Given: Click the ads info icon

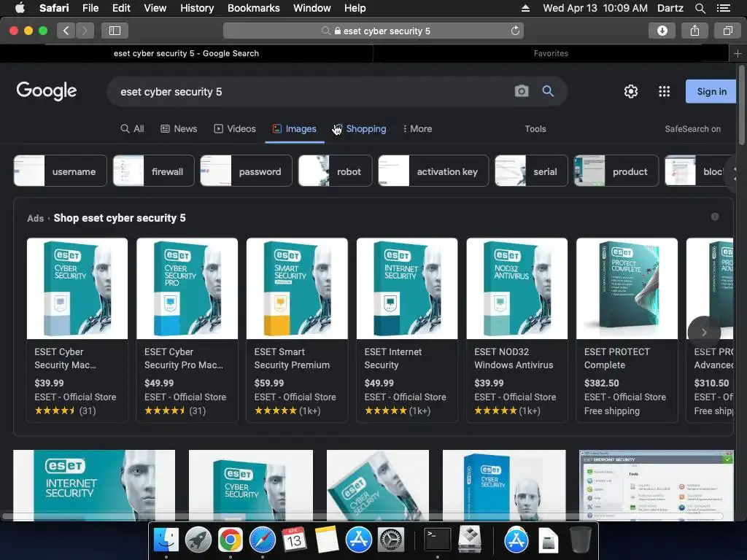Looking at the screenshot, I should tap(715, 217).
